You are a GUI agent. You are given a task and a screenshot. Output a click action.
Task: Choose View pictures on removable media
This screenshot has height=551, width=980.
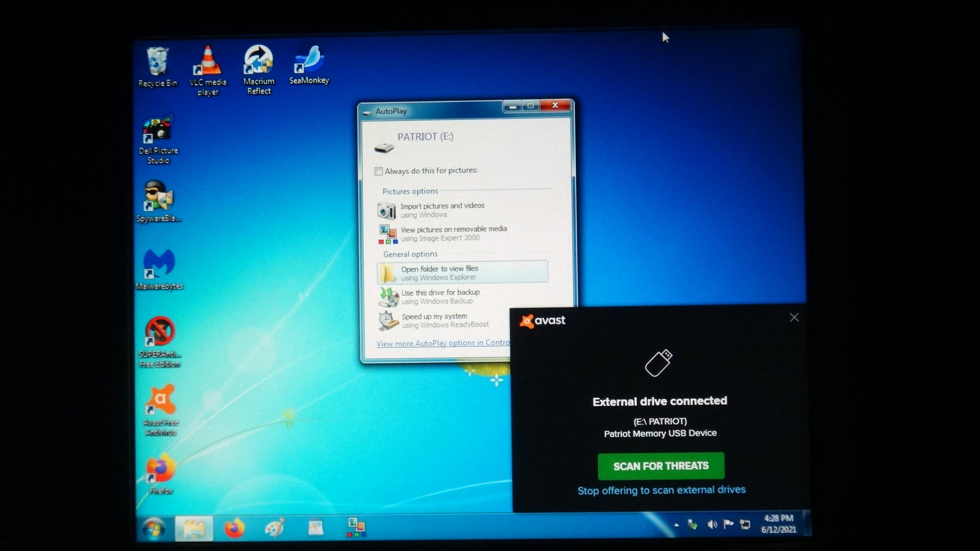click(462, 234)
